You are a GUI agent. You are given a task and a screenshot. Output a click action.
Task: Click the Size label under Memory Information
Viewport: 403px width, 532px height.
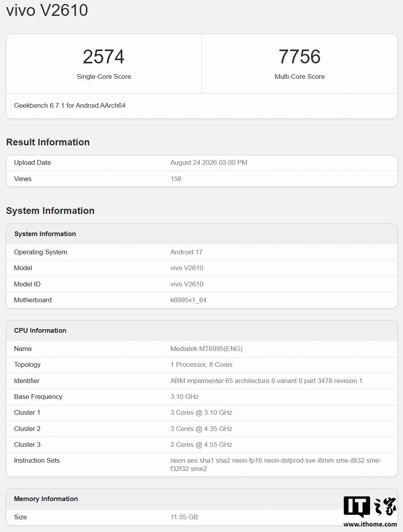coord(21,517)
